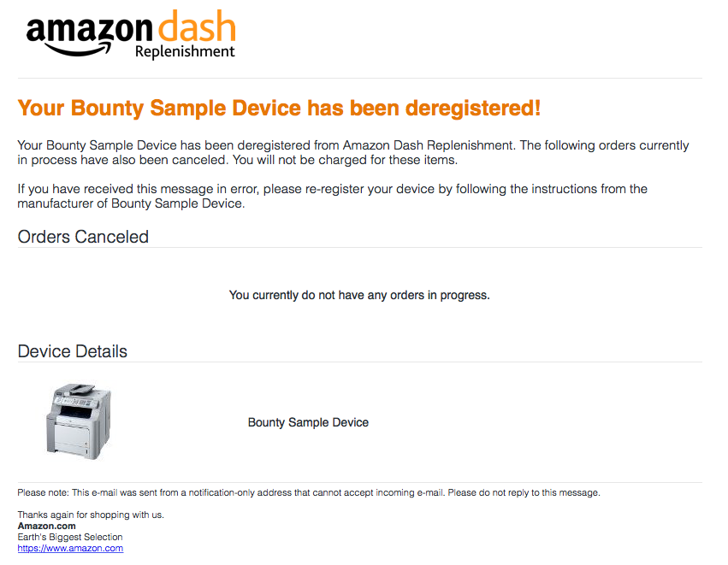Open the https://www.amazon.com link
This screenshot has height=565, width=728.
pos(70,548)
